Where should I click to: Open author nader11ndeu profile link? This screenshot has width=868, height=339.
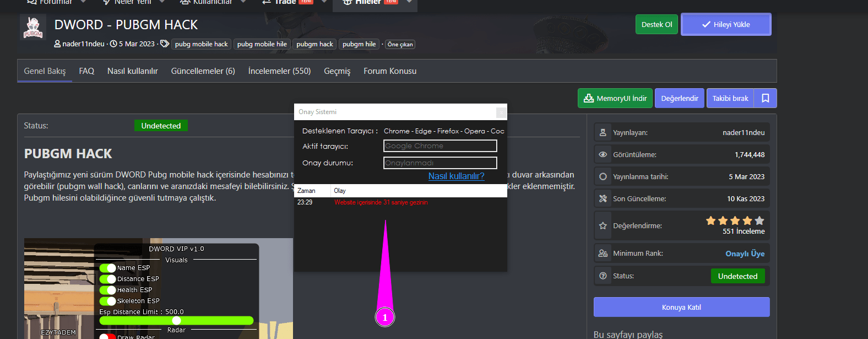click(83, 44)
